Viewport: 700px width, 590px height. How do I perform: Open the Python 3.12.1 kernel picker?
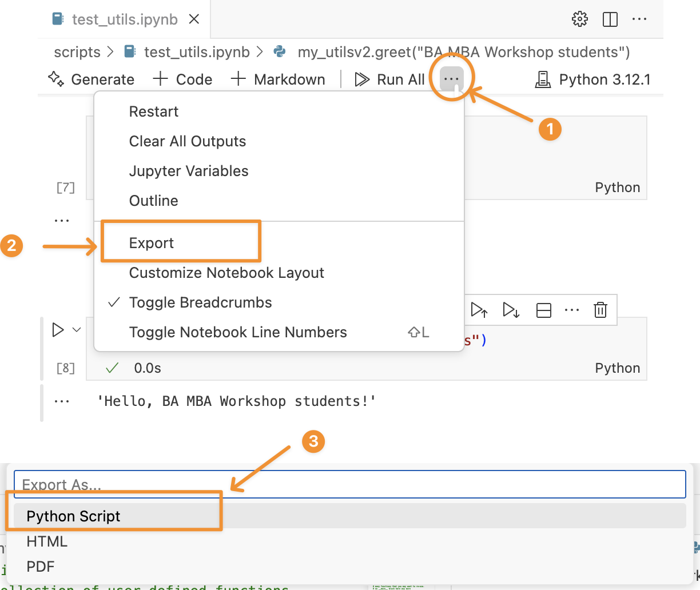coord(593,79)
